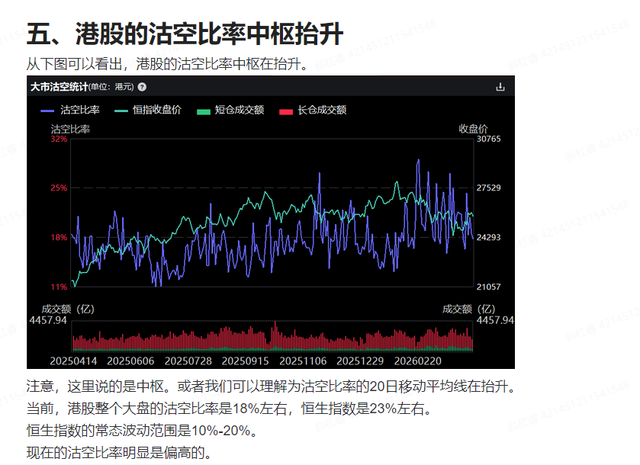Click the 18% axis label

pyautogui.click(x=59, y=238)
